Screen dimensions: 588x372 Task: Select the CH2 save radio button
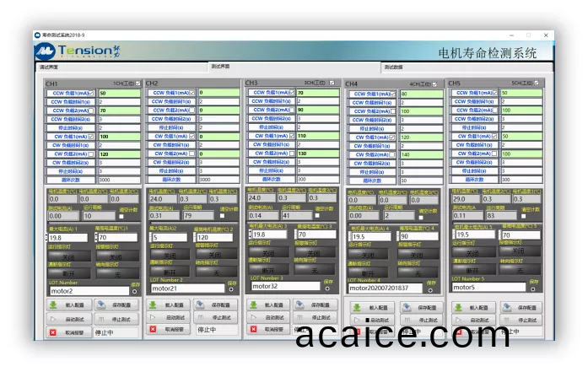tap(231, 289)
